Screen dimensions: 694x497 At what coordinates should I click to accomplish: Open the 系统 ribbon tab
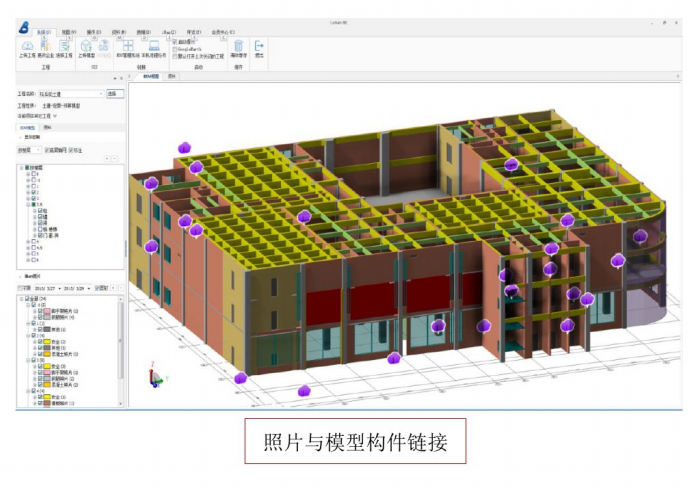pyautogui.click(x=43, y=32)
